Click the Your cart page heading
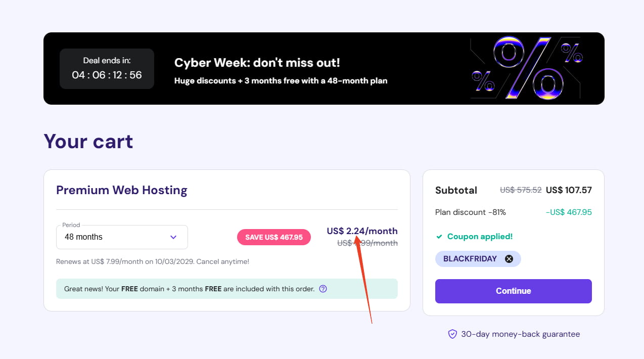Image resolution: width=644 pixels, height=359 pixels. [88, 142]
